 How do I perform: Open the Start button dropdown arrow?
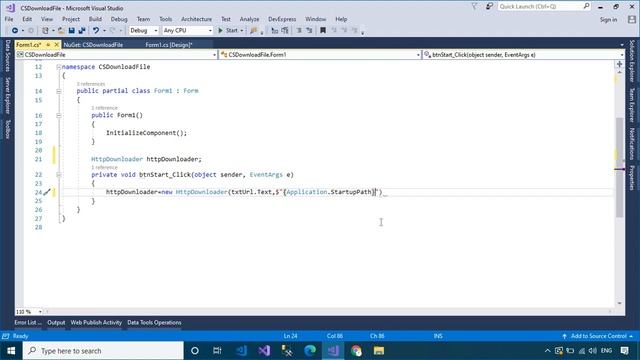[x=242, y=31]
